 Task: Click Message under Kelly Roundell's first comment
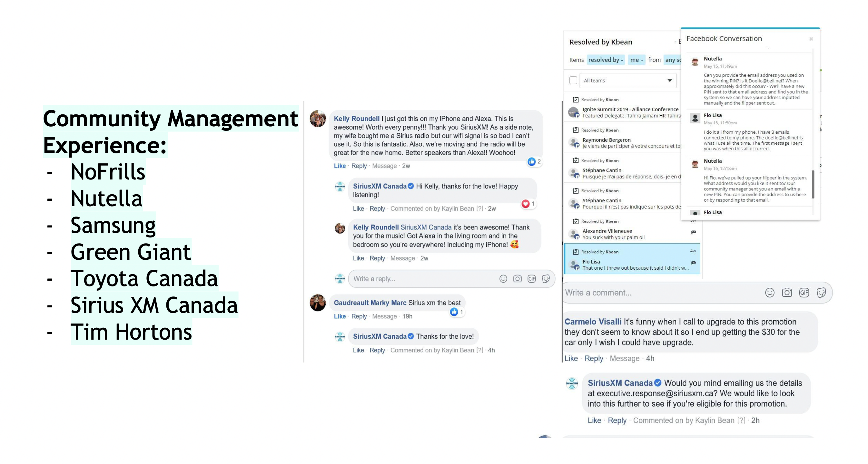(x=384, y=166)
